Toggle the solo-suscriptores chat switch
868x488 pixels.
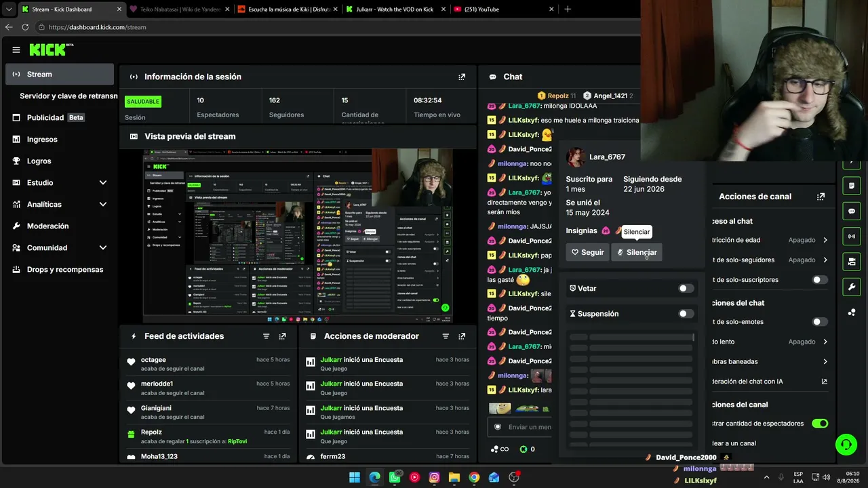click(x=820, y=280)
